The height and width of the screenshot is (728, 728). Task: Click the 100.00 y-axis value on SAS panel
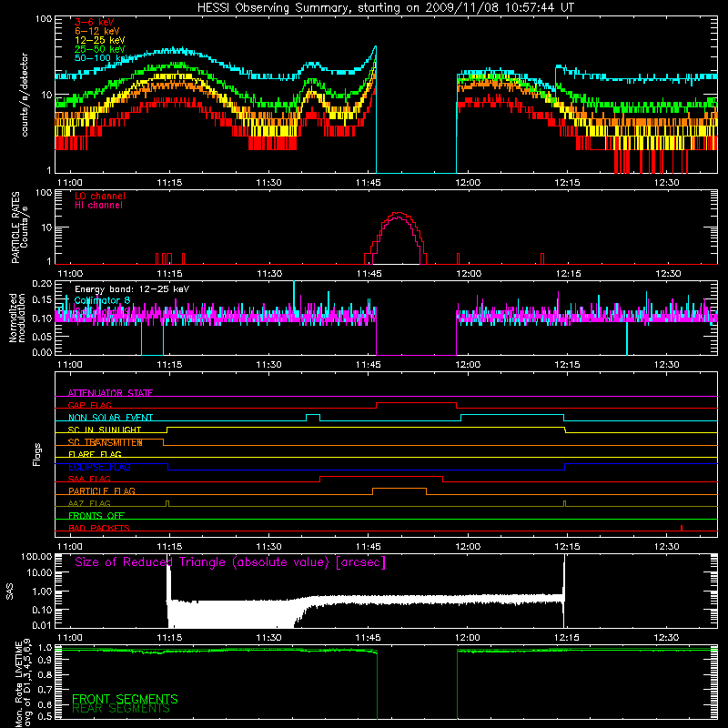36,557
